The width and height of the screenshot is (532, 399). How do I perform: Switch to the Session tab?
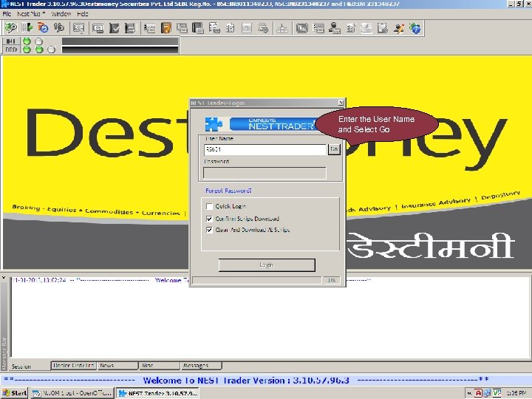coord(21,366)
